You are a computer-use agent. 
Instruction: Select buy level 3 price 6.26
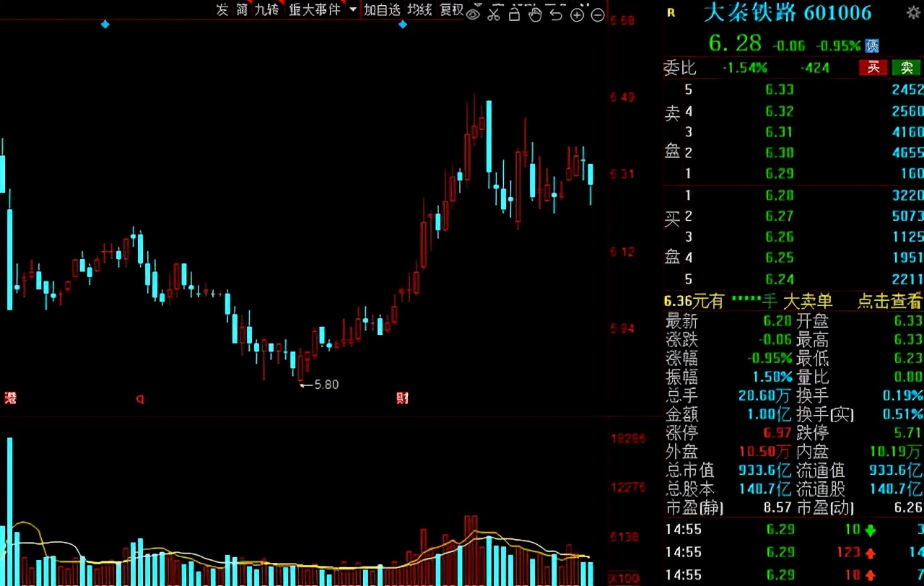point(780,237)
